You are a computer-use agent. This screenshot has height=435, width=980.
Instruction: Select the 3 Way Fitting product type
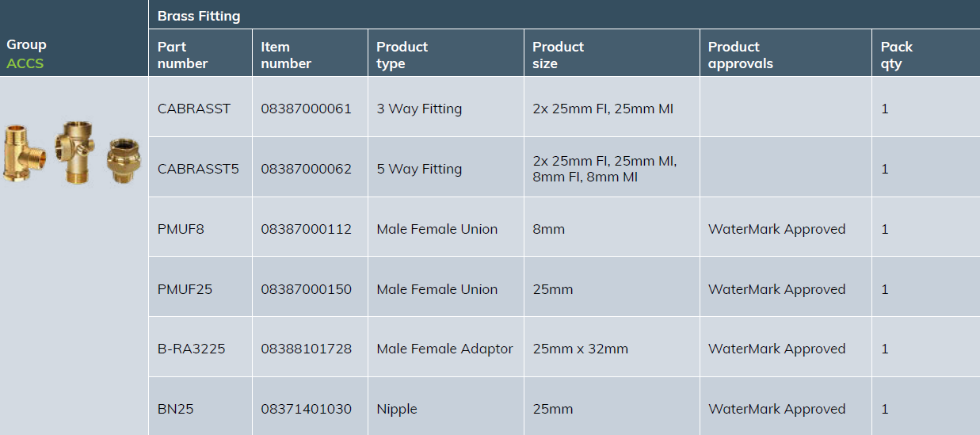point(419,109)
